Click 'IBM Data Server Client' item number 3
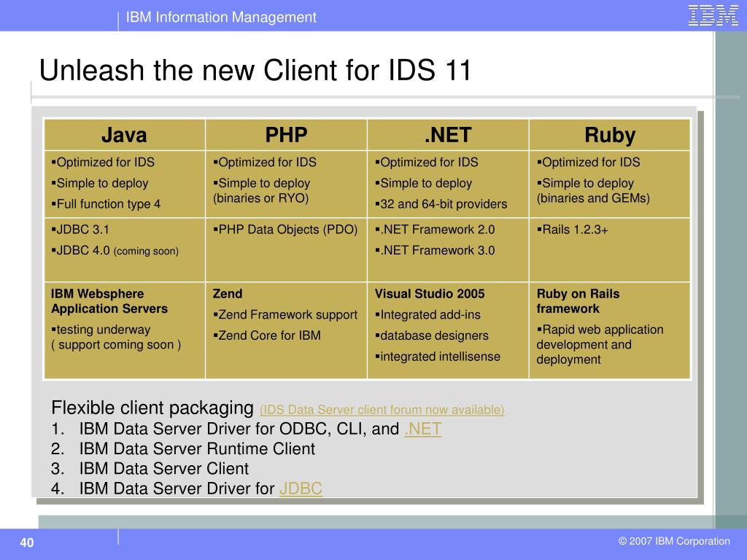This screenshot has width=747, height=560. pos(150,469)
